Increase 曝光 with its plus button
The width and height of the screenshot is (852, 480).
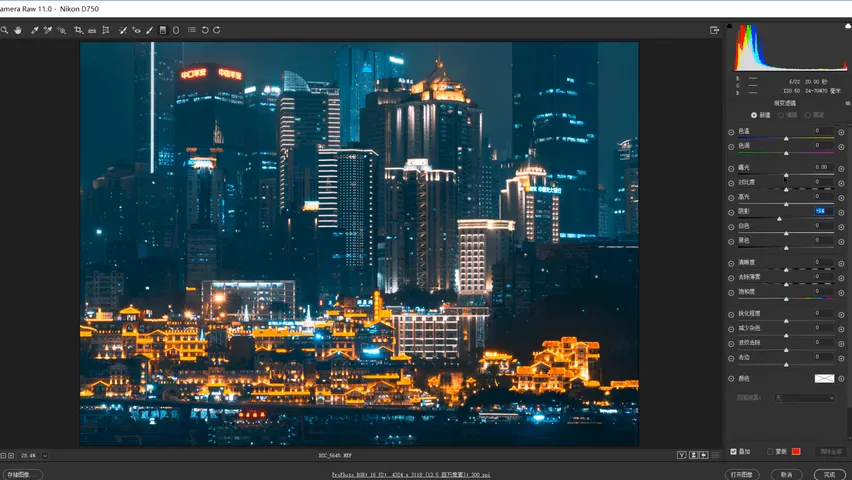[842, 169]
